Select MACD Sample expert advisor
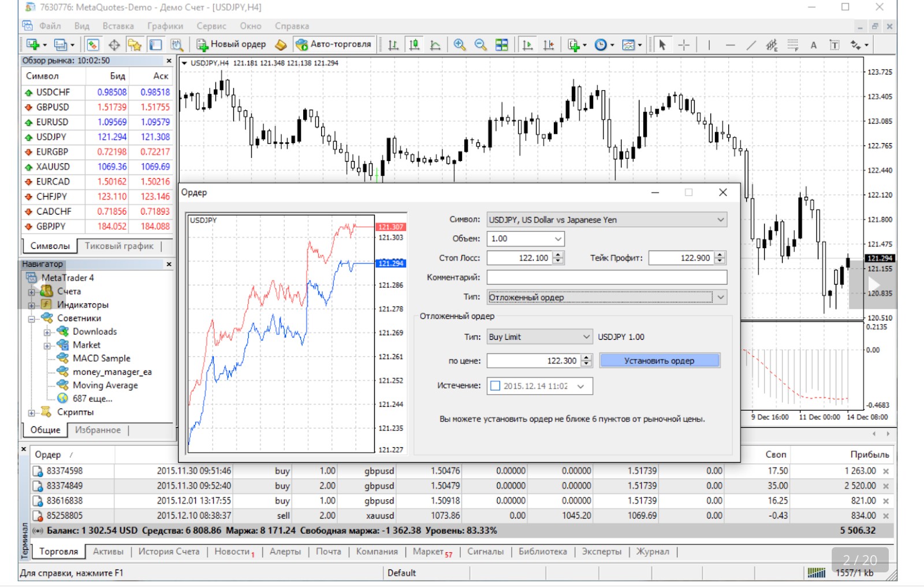Viewport: 924px width, 588px height. tap(101, 358)
